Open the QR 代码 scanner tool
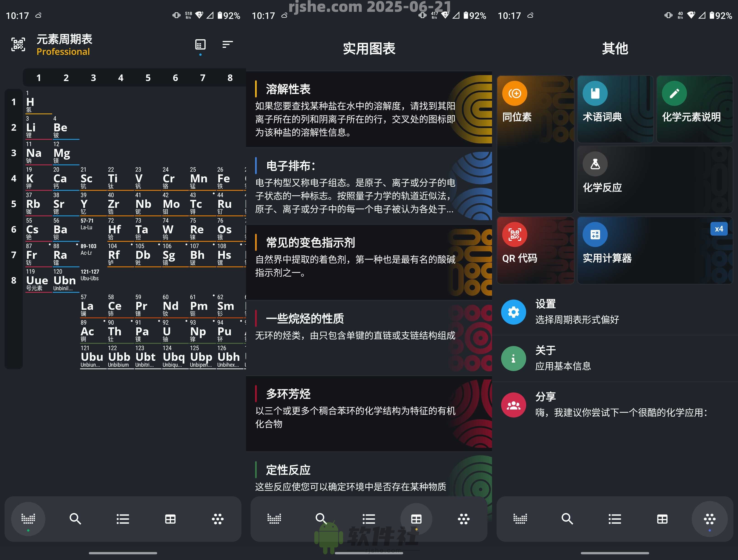 [x=536, y=250]
